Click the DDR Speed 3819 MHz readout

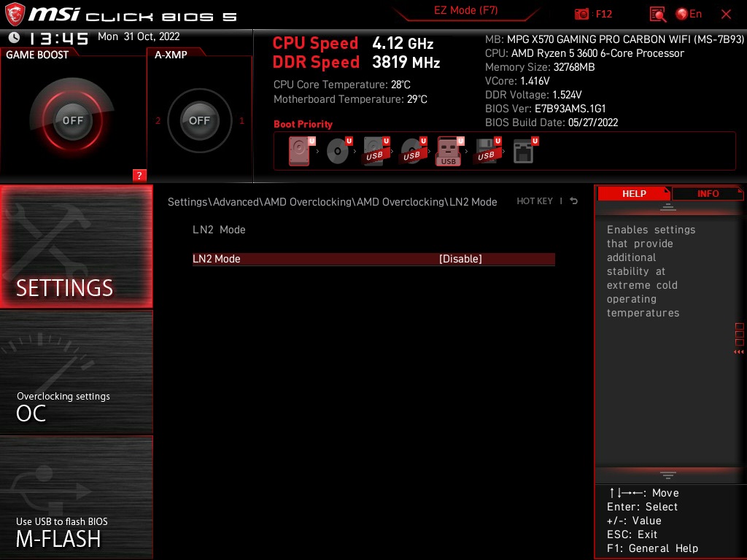356,63
